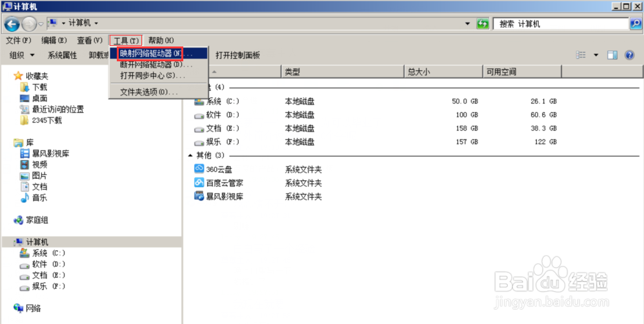Open the 组织 dropdown button
The height and width of the screenshot is (324, 644).
click(x=22, y=55)
